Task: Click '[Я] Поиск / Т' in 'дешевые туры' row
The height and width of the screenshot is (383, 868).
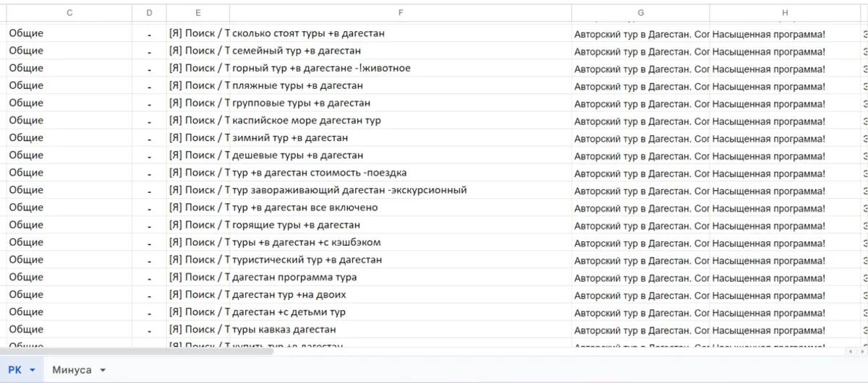Action: pos(199,155)
